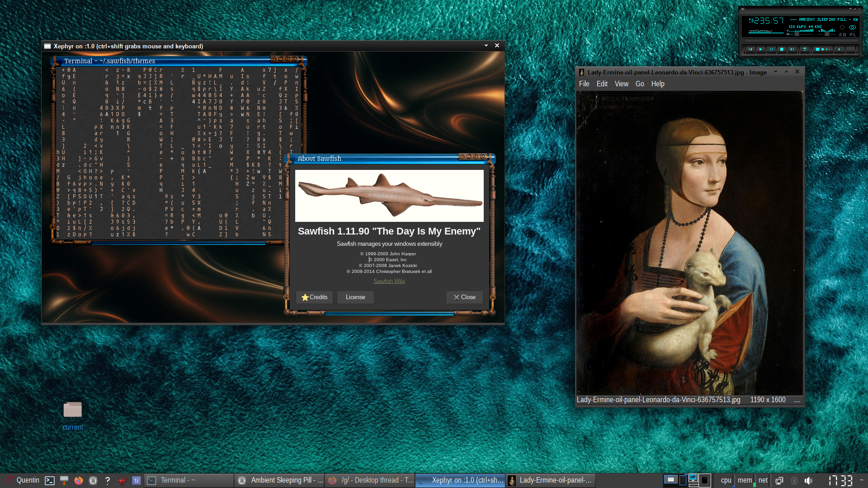Screen dimensions: 868x488
Task: Adjust the player volume slider
Action: (x=800, y=34)
